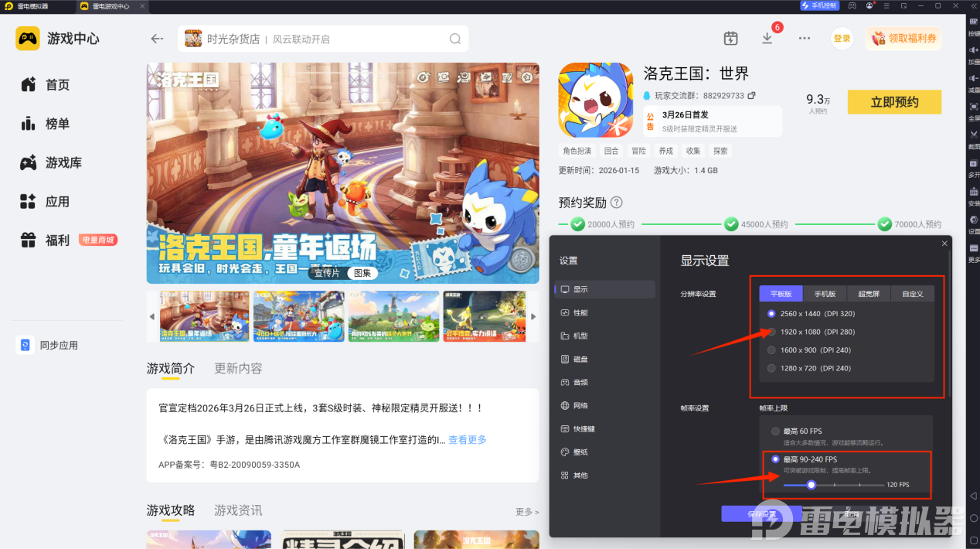Screen dimensions: 980x549
Task: Switch to 游戏资讯 tab
Action: 238,510
